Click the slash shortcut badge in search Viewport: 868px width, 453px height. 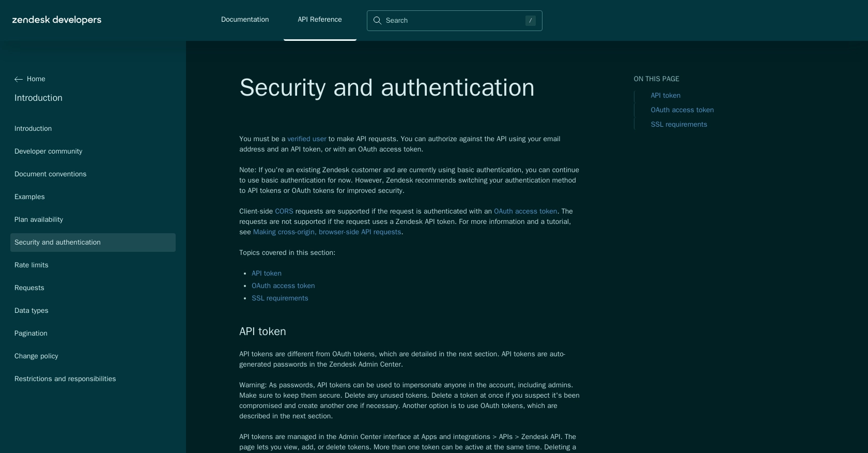(x=530, y=21)
